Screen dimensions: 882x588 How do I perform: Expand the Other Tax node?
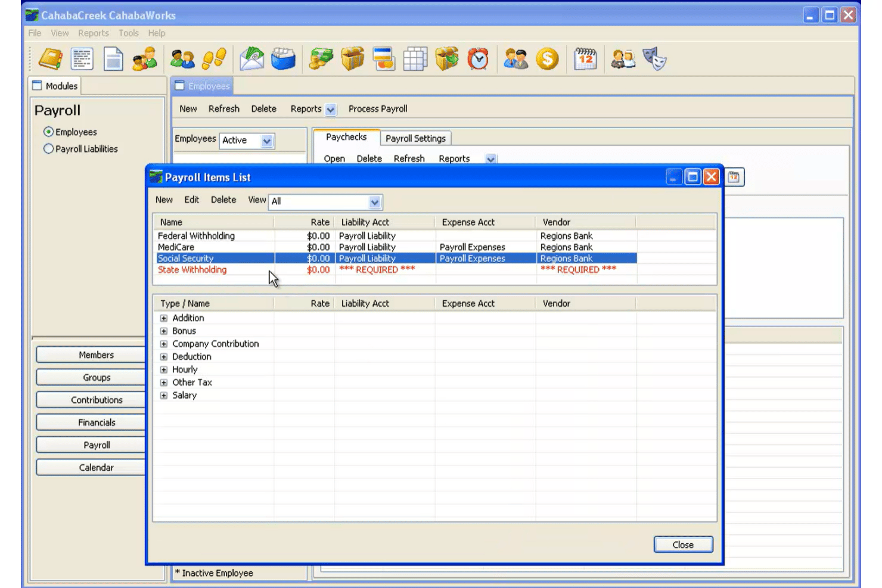click(x=164, y=382)
